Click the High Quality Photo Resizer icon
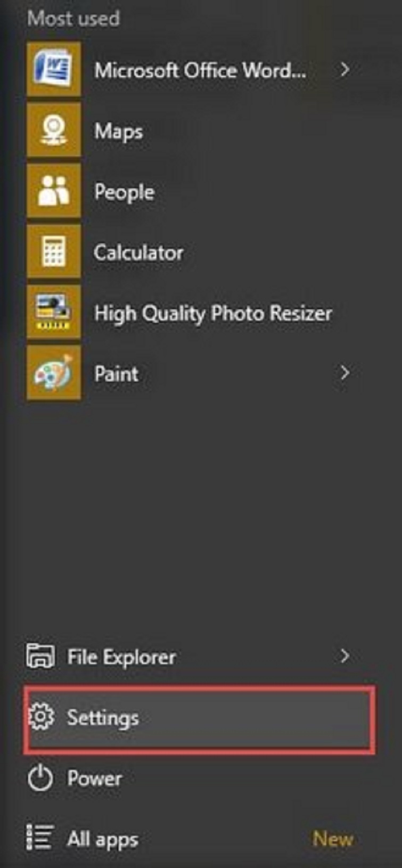 54,313
